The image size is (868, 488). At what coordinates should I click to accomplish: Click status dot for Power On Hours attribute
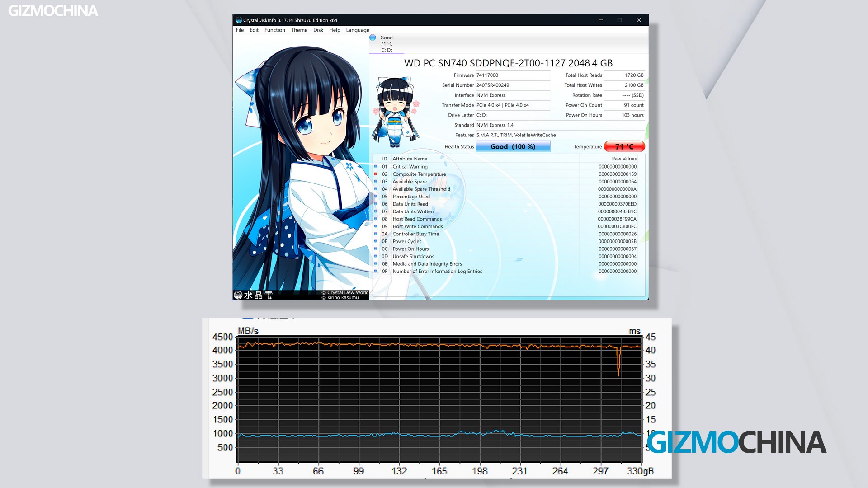tap(375, 249)
